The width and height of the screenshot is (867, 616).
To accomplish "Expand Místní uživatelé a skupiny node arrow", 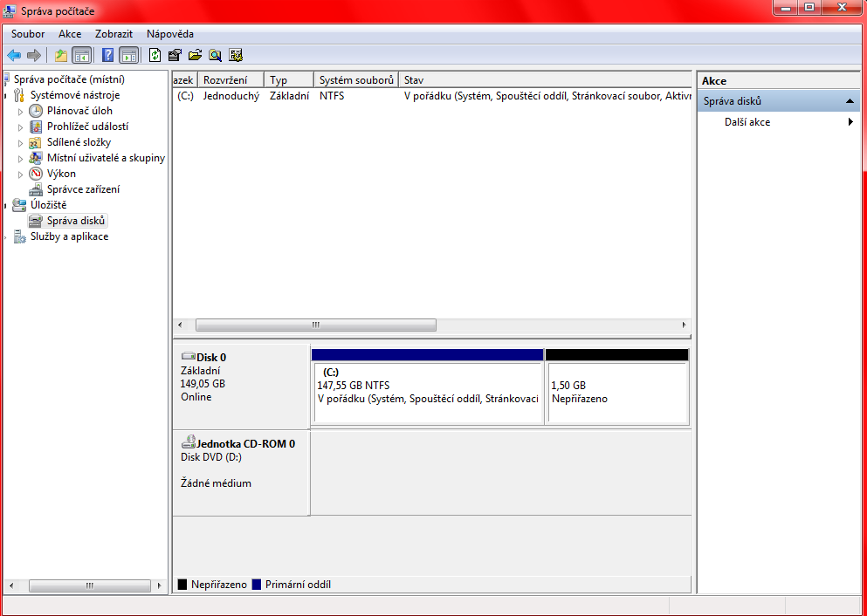I will pyautogui.click(x=21, y=159).
